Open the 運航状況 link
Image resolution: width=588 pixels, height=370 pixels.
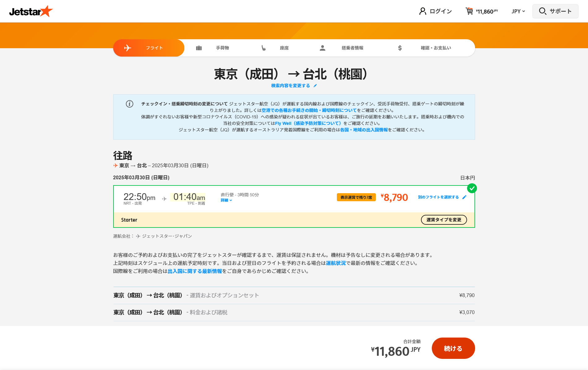(x=336, y=263)
